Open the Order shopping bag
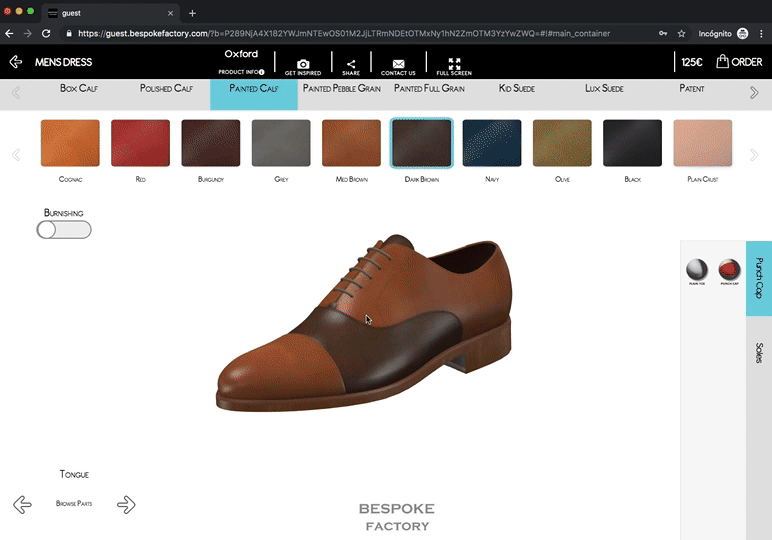This screenshot has width=772, height=540. tap(739, 62)
